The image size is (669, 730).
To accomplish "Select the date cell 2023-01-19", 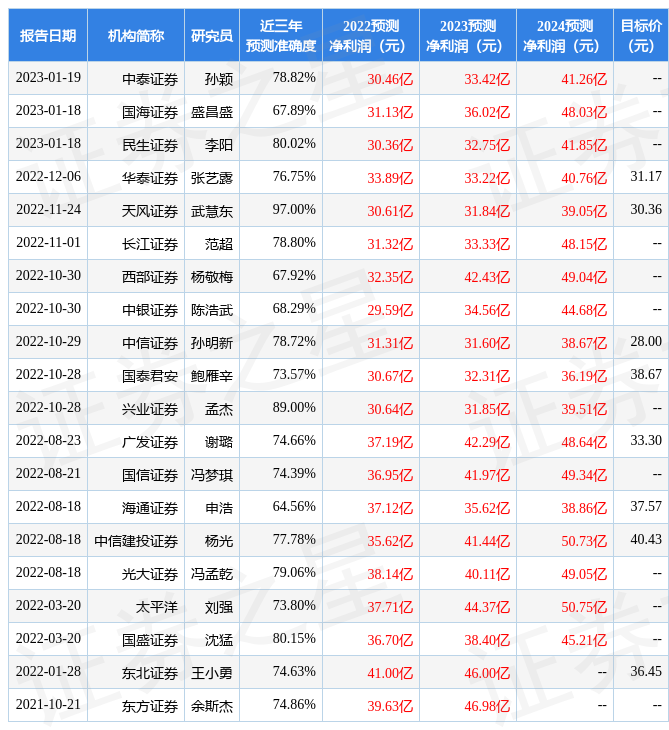I will coord(48,77).
